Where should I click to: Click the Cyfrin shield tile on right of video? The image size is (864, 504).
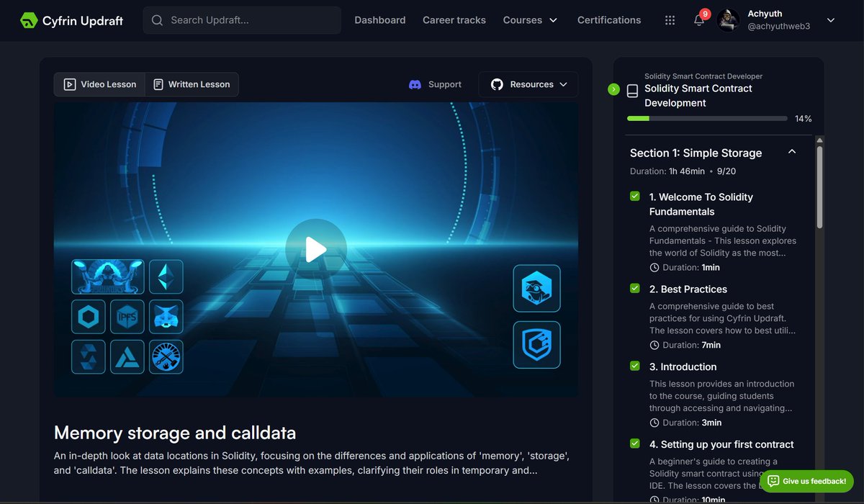pos(536,345)
